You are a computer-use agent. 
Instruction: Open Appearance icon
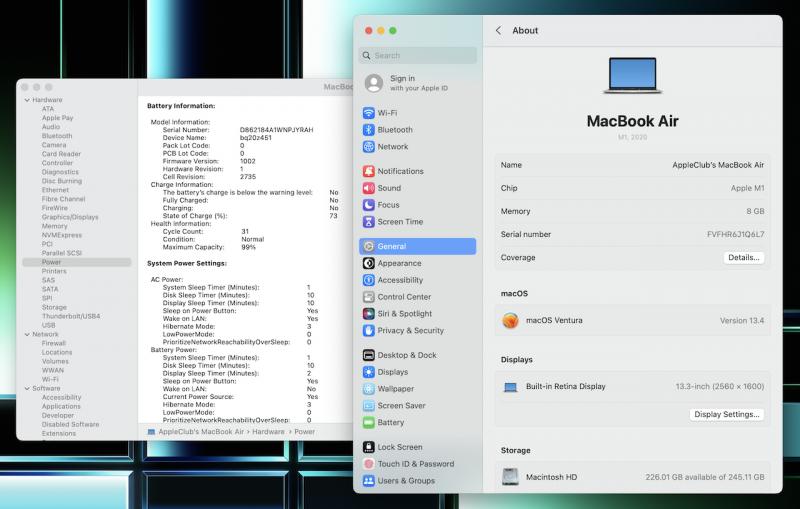(x=368, y=263)
